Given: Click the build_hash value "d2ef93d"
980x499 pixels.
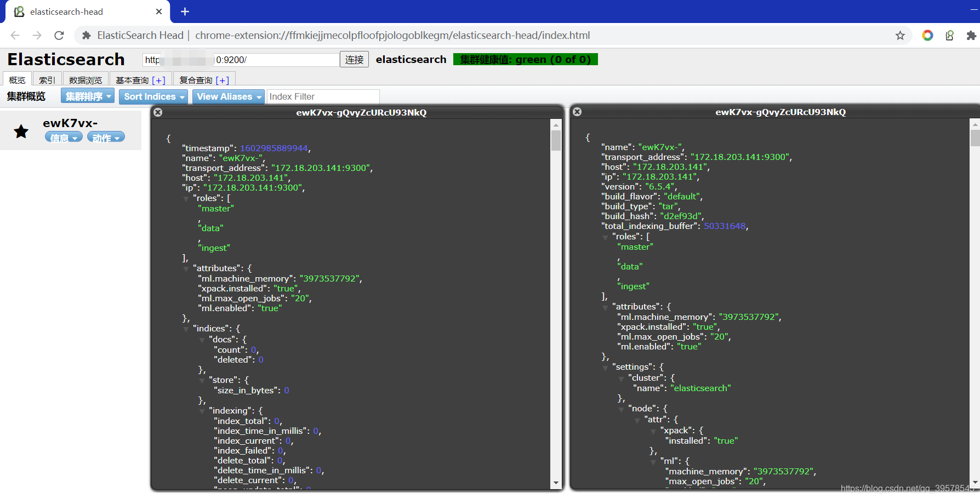Looking at the screenshot, I should coord(681,216).
